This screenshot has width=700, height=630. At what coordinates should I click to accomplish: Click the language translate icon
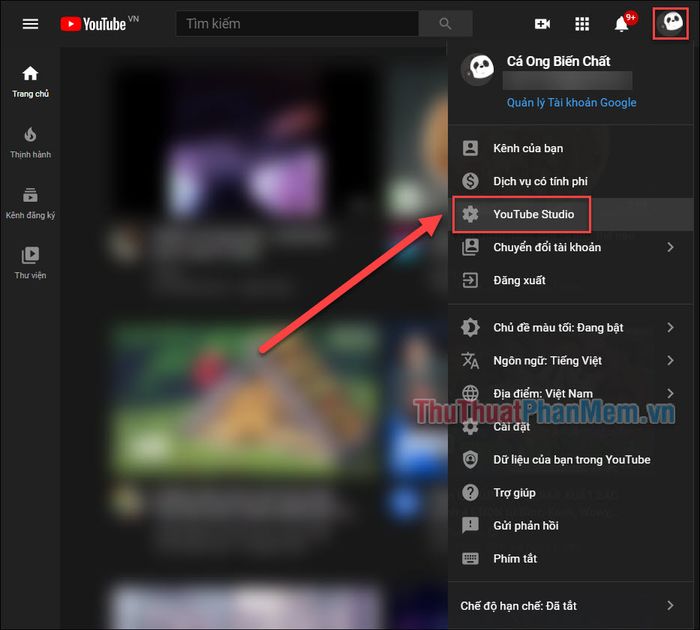point(470,360)
